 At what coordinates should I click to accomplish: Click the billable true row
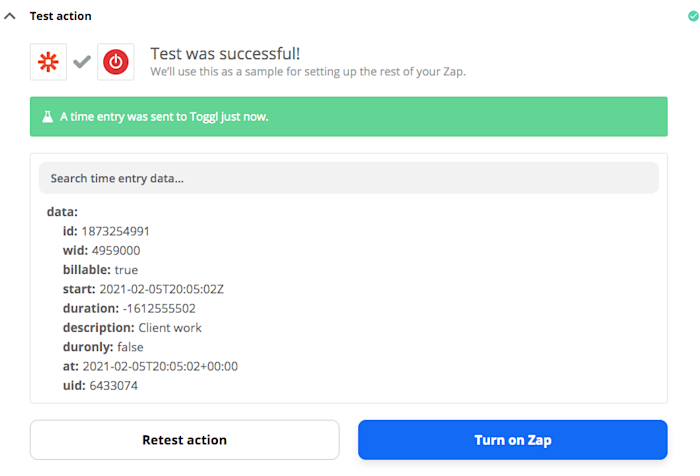click(100, 270)
